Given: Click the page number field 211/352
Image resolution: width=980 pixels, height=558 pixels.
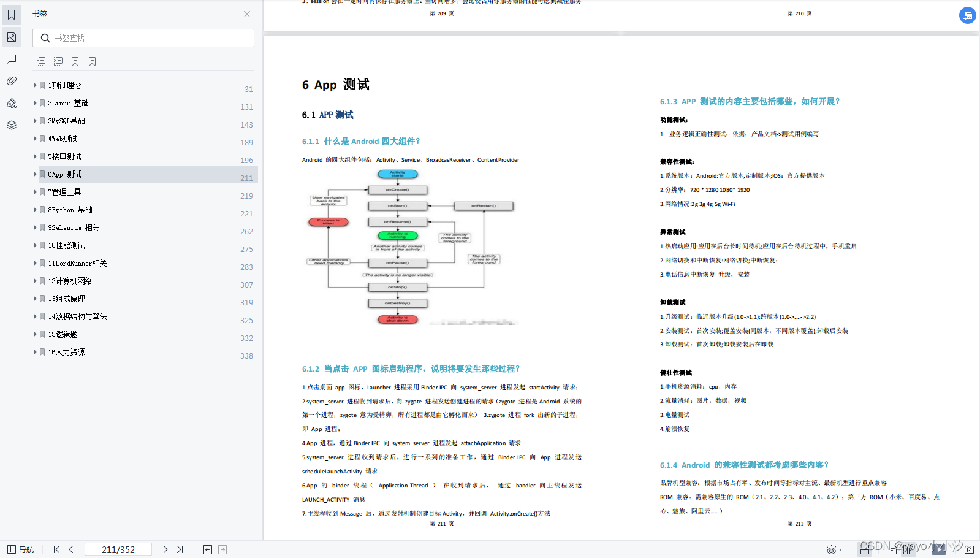Looking at the screenshot, I should tap(118, 549).
